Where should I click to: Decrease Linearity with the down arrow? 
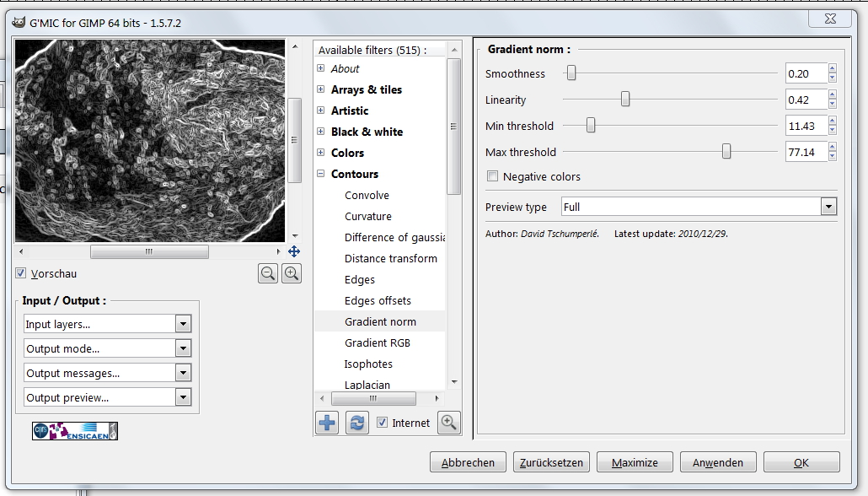click(x=833, y=105)
